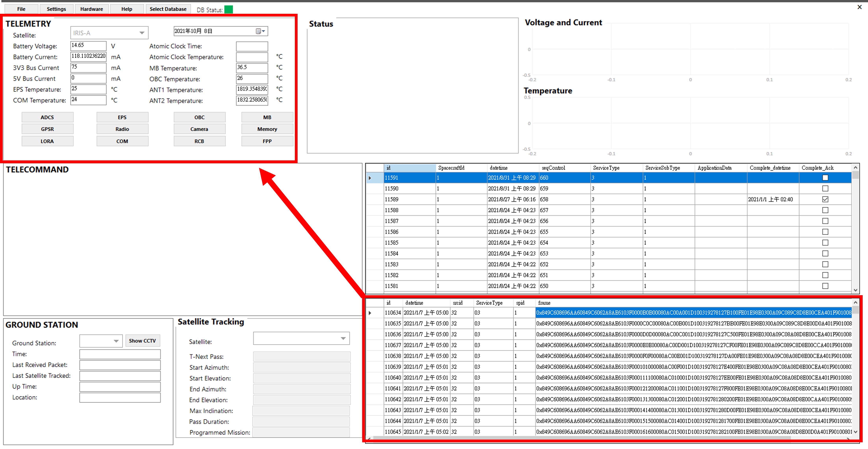The image size is (868, 449).
Task: Click row selector arrow for id 11591
Action: pos(370,178)
